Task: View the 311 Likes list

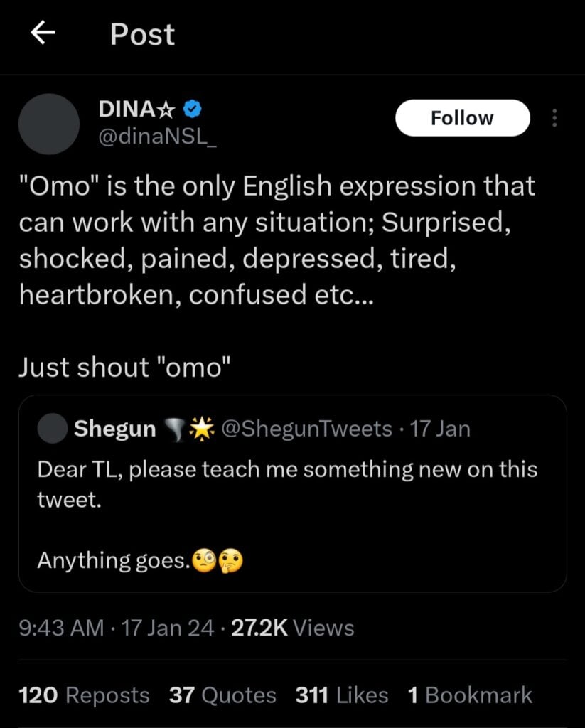Action: coord(342,695)
